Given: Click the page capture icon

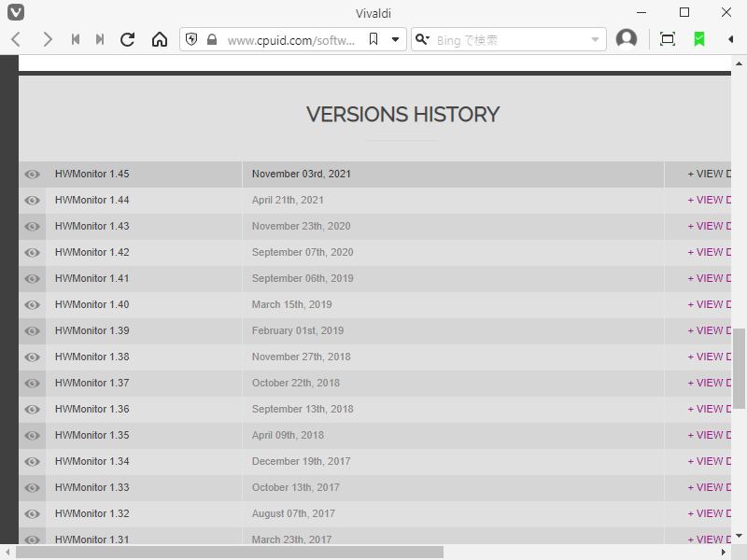Looking at the screenshot, I should click(668, 39).
